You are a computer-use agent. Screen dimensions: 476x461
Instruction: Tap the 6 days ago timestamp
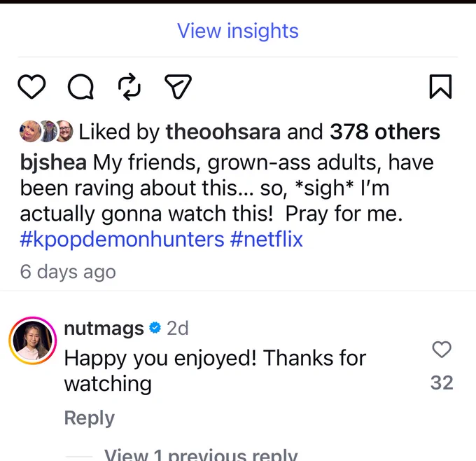(68, 272)
